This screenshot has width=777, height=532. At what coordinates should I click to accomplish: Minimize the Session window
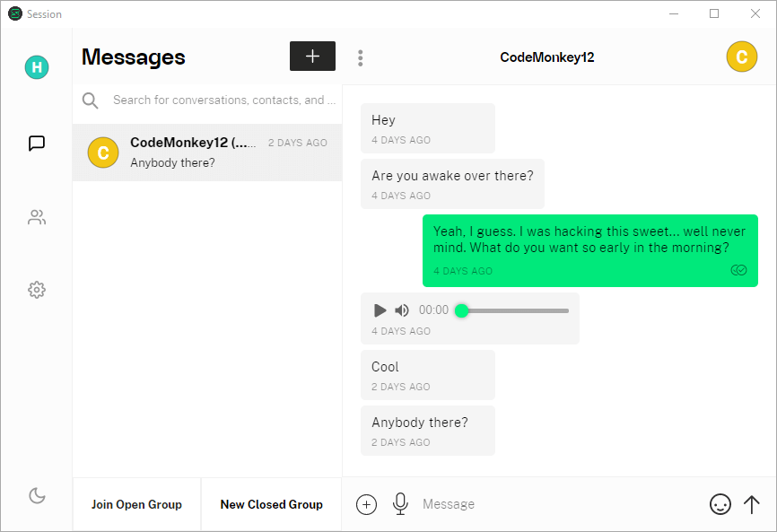point(674,13)
